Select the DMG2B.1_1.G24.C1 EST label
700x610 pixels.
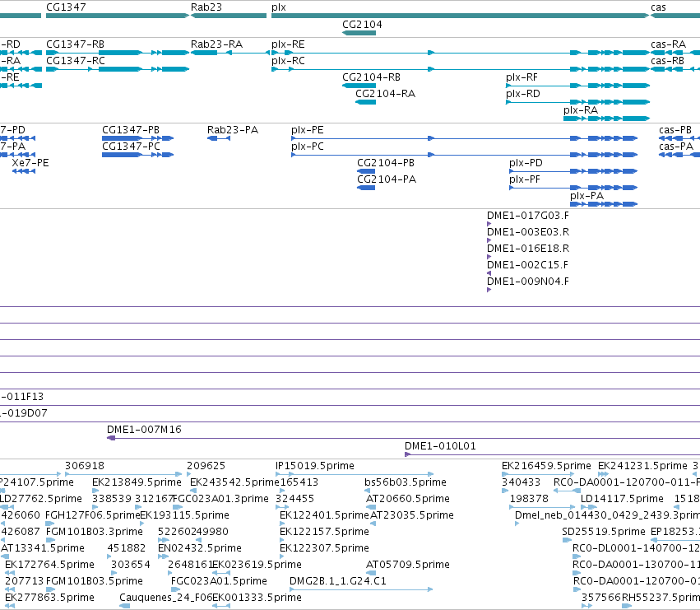(x=338, y=582)
